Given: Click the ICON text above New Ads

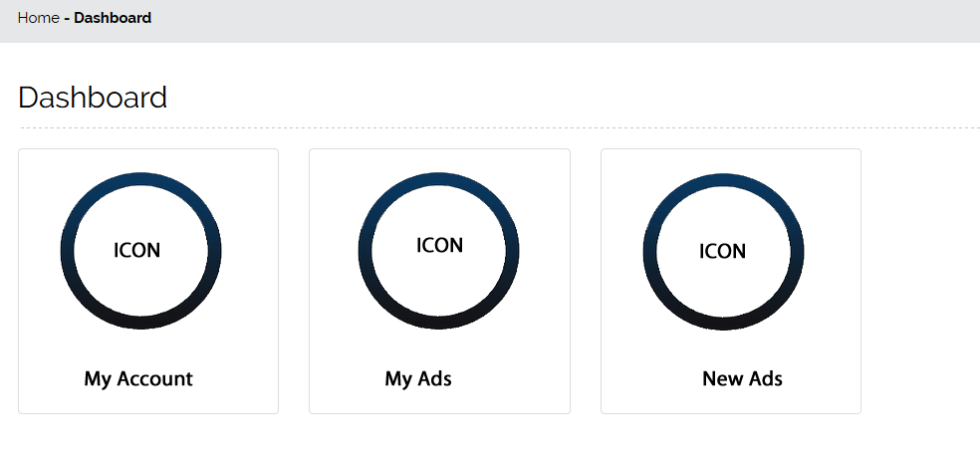Looking at the screenshot, I should click(723, 251).
